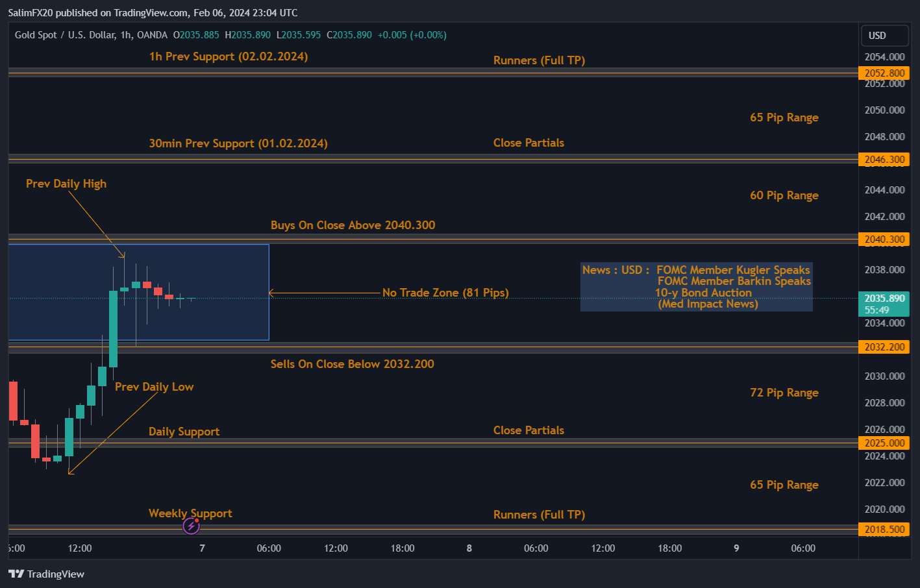Click the arrowhead pointing at previous daily low candle

coord(70,472)
